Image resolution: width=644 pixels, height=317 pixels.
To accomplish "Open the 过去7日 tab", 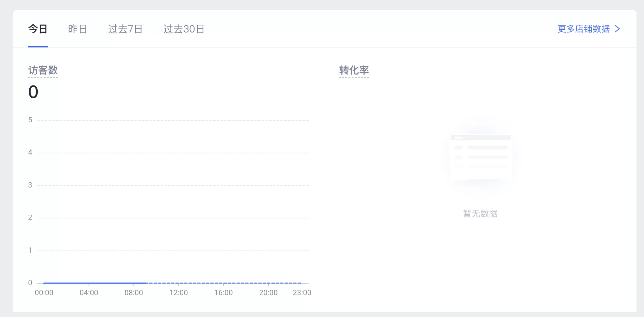I will click(x=125, y=29).
